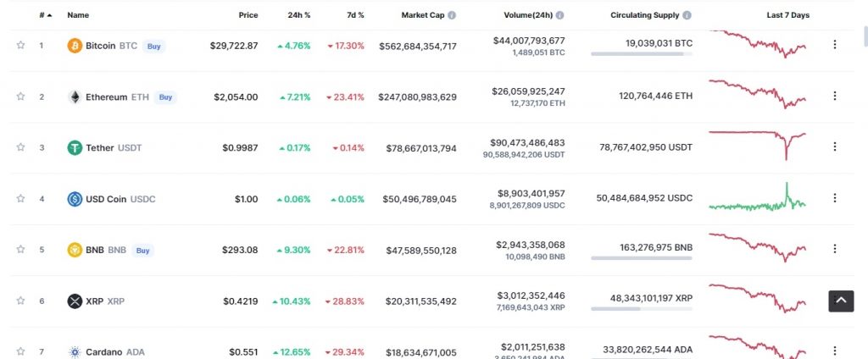Open more options menu for USD Coin row
Image resolution: width=868 pixels, height=359 pixels.
pos(835,197)
